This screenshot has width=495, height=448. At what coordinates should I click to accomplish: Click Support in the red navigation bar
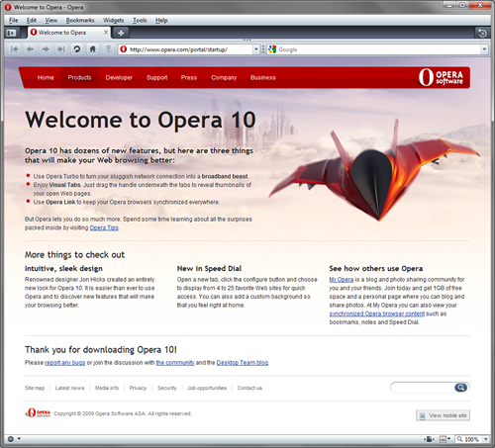156,78
